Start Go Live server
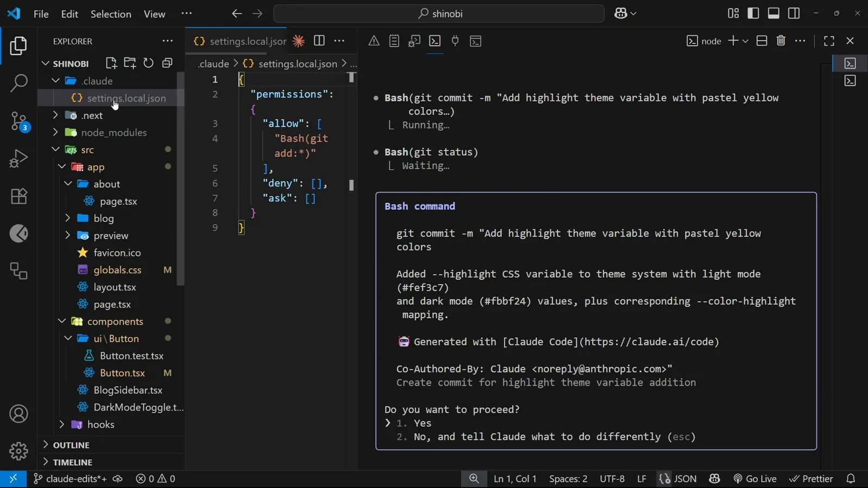The height and width of the screenshot is (488, 868). [x=755, y=479]
